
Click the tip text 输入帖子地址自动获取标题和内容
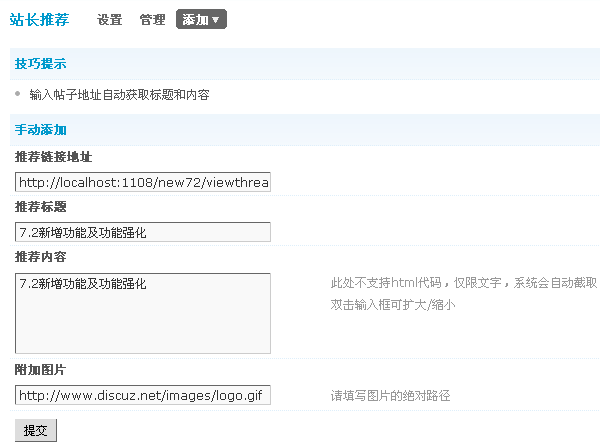click(x=119, y=95)
